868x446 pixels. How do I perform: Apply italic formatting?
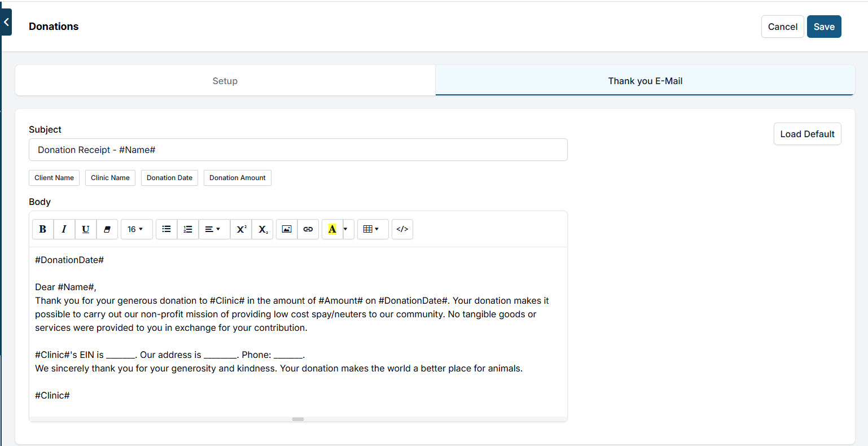[64, 229]
